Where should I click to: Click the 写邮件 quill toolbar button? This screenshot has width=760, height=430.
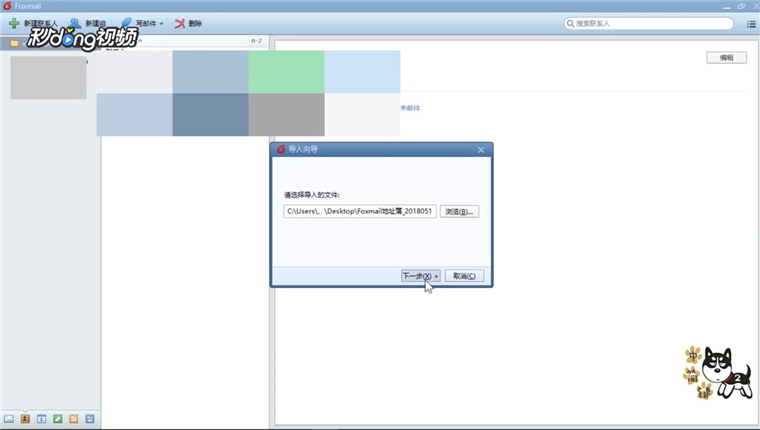point(139,23)
